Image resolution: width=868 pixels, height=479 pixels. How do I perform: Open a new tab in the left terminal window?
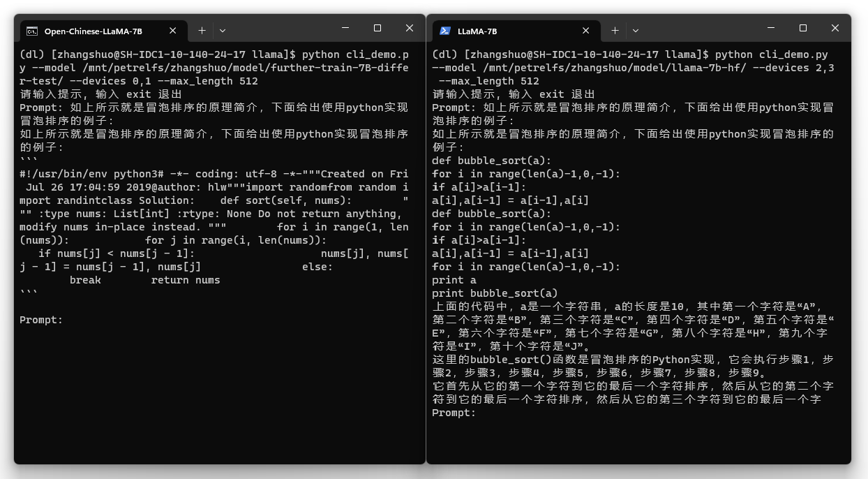tap(201, 30)
